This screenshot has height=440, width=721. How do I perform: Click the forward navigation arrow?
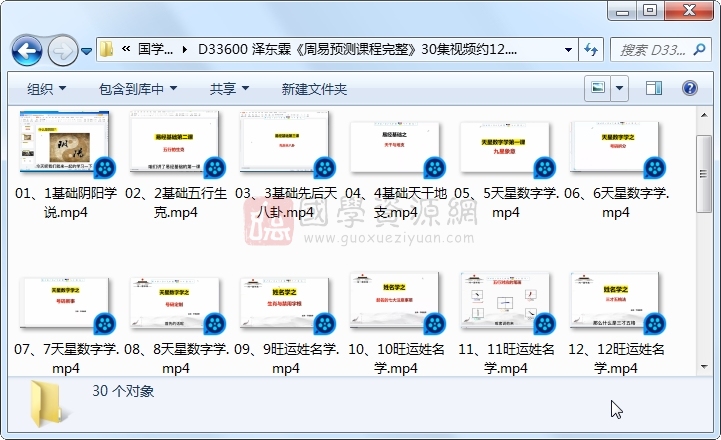[63, 50]
